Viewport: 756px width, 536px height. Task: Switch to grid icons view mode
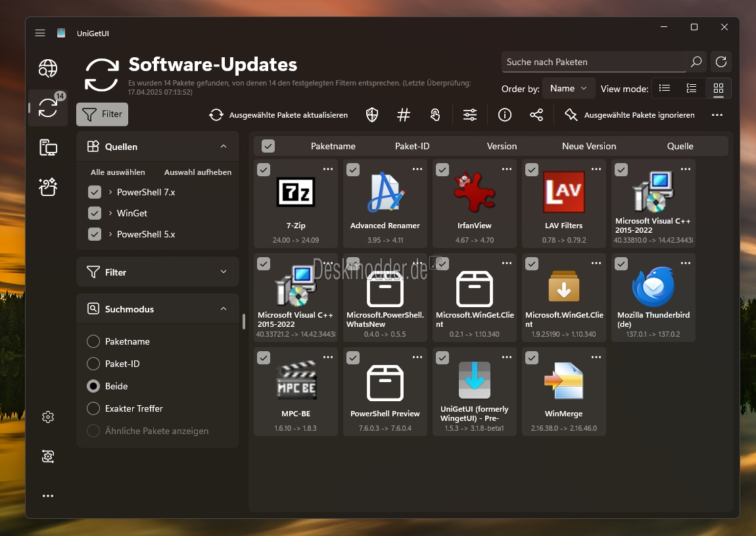click(719, 88)
